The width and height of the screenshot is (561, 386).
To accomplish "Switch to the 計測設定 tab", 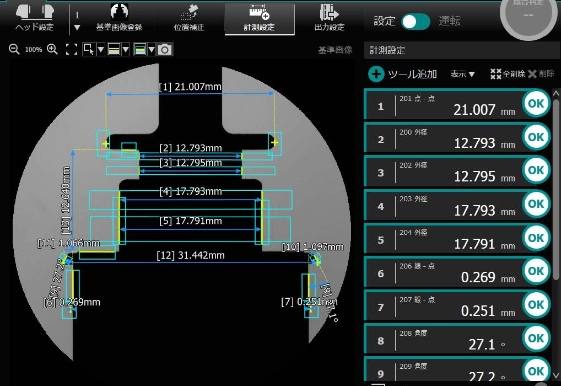I will [259, 18].
